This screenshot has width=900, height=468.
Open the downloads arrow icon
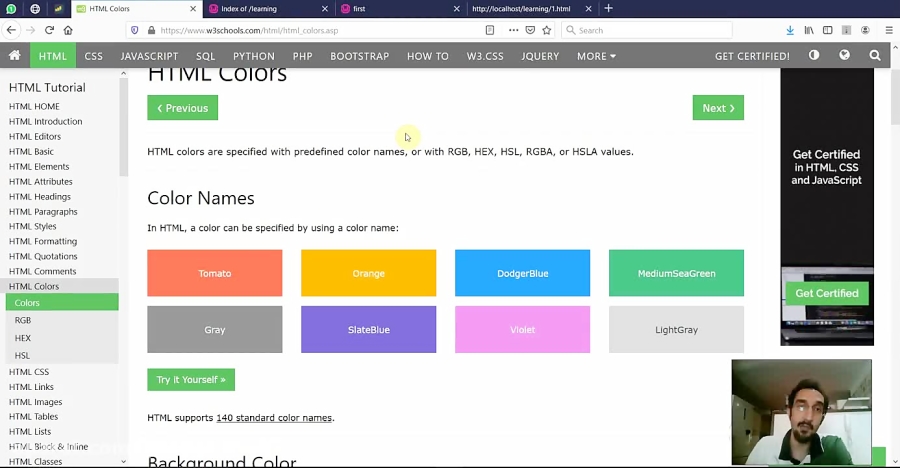click(790, 30)
